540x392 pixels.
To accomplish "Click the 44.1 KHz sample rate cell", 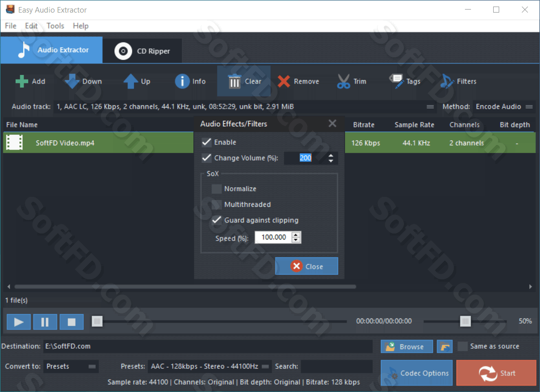I will (417, 143).
